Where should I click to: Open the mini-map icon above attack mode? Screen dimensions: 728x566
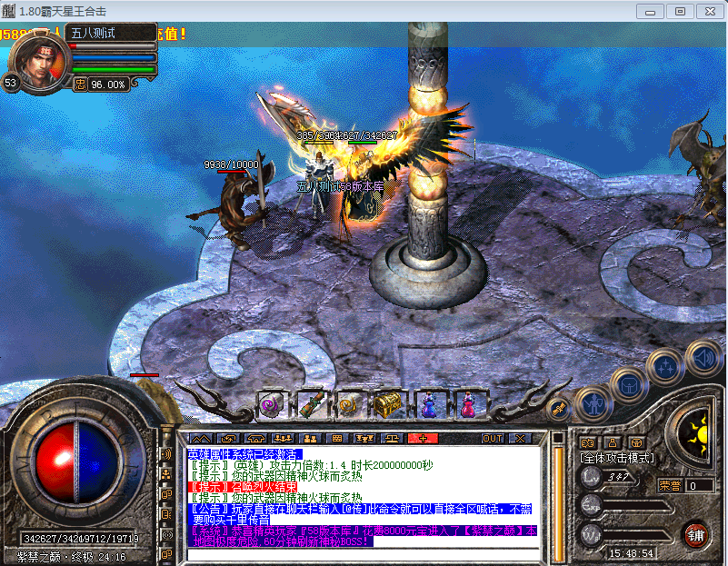coord(588,442)
